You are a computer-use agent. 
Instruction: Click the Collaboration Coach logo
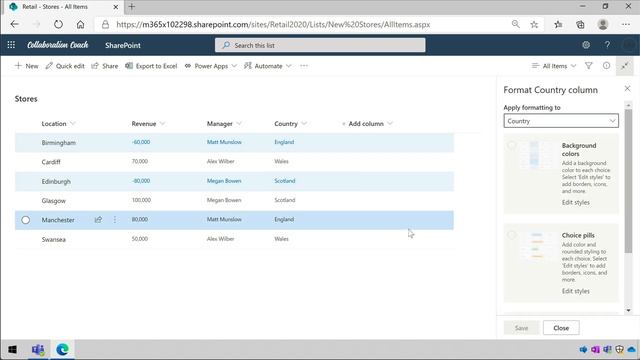pos(58,45)
